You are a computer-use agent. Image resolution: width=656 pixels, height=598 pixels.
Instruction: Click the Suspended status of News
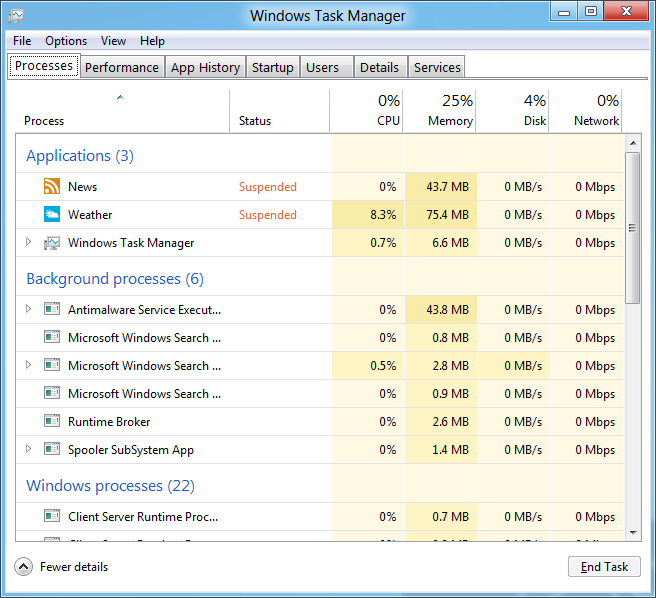point(268,187)
